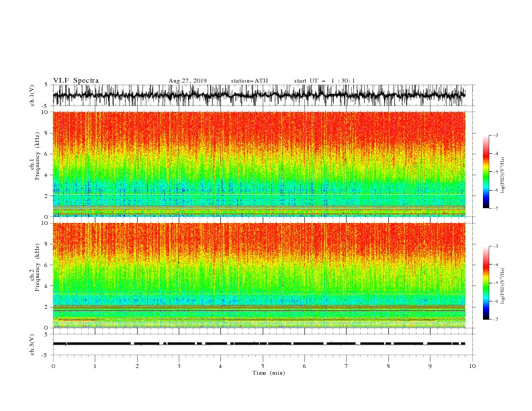
Task: Click the 'station=ATH' label
Action: tap(249, 81)
